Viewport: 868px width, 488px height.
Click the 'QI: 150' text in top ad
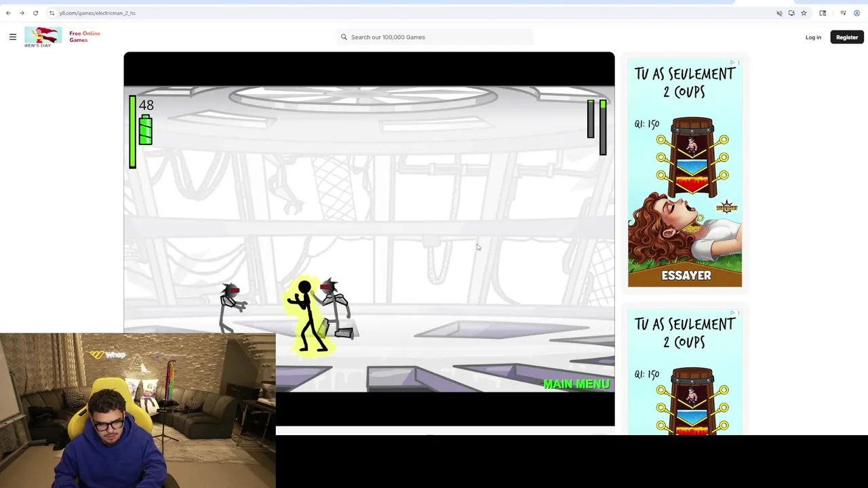click(647, 124)
